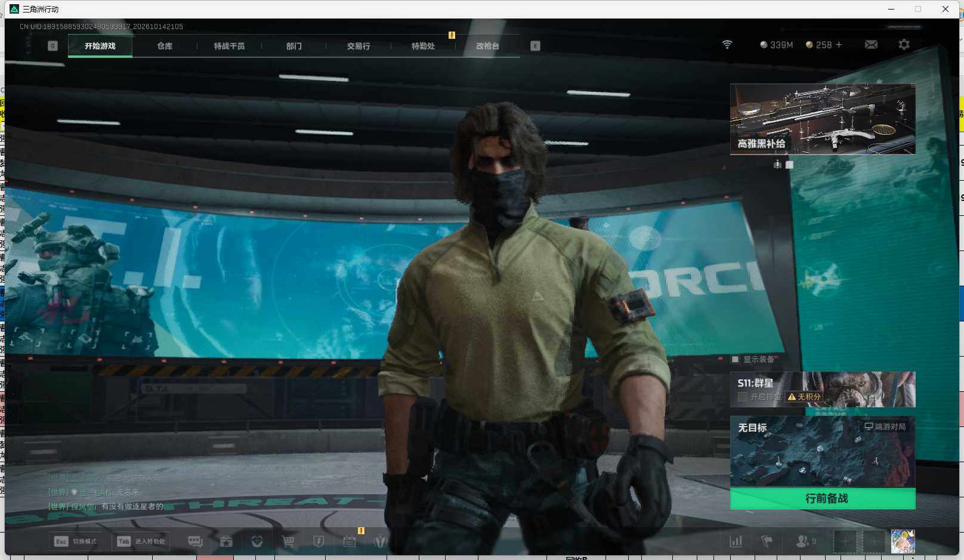Click the Wi-Fi network status icon

click(727, 45)
